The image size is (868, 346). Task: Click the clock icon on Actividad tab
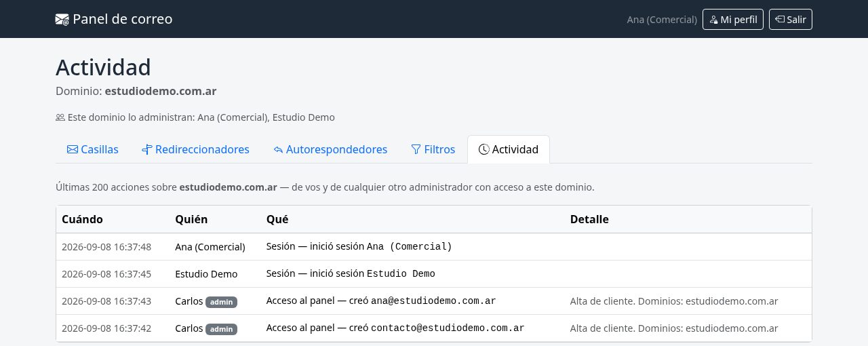click(484, 149)
